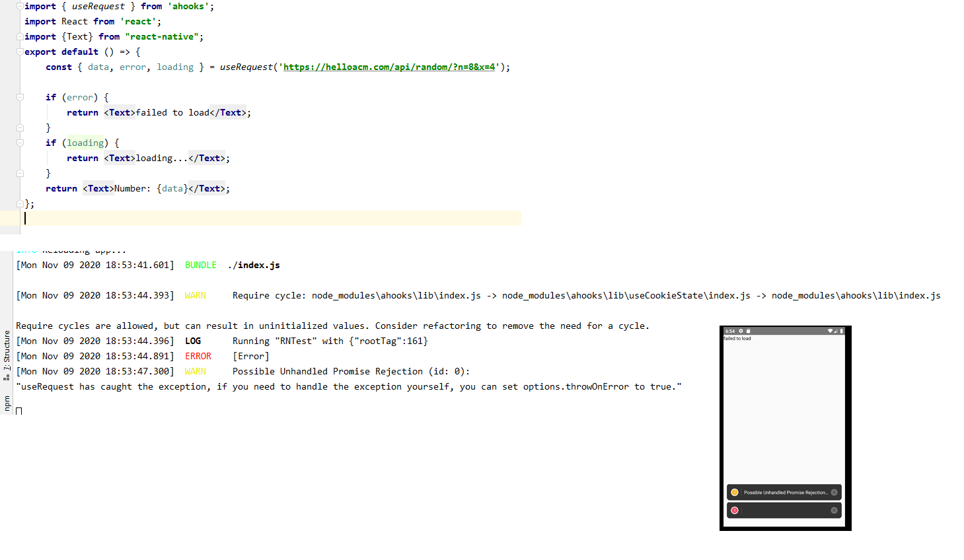Click the '{data}' expression in the return line

pos(172,188)
